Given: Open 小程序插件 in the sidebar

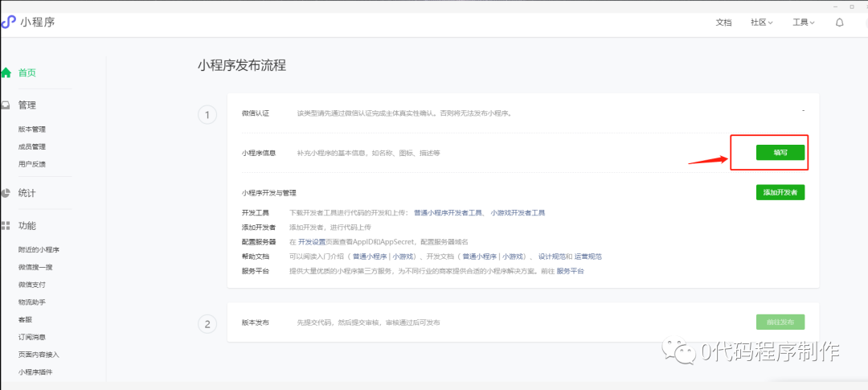Looking at the screenshot, I should 35,372.
